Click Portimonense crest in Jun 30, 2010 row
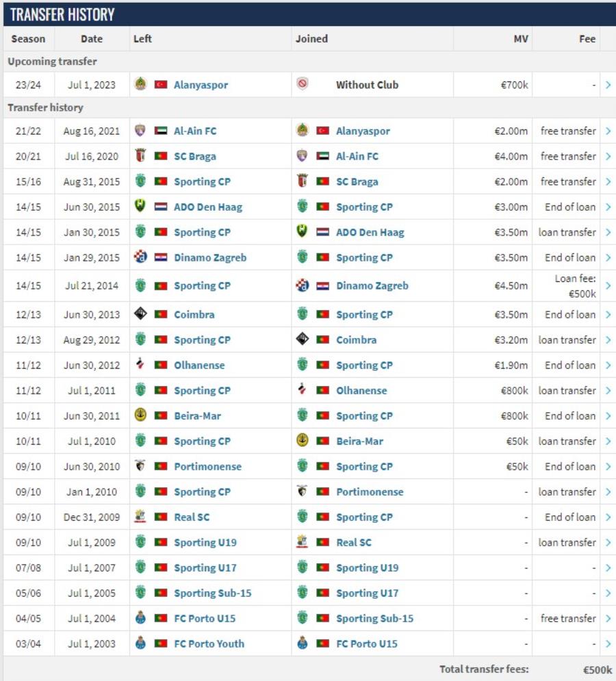The height and width of the screenshot is (681, 616). 140,465
